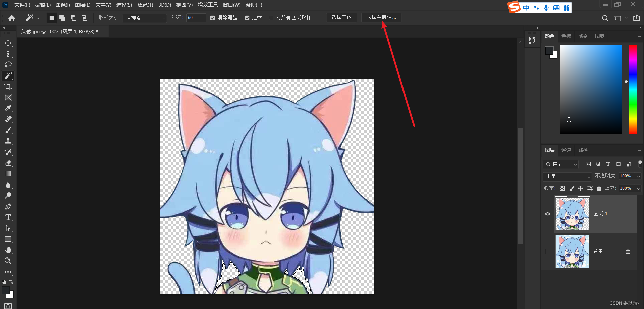
Task: Click the foreground color swatch in toolbar
Action: (6, 290)
